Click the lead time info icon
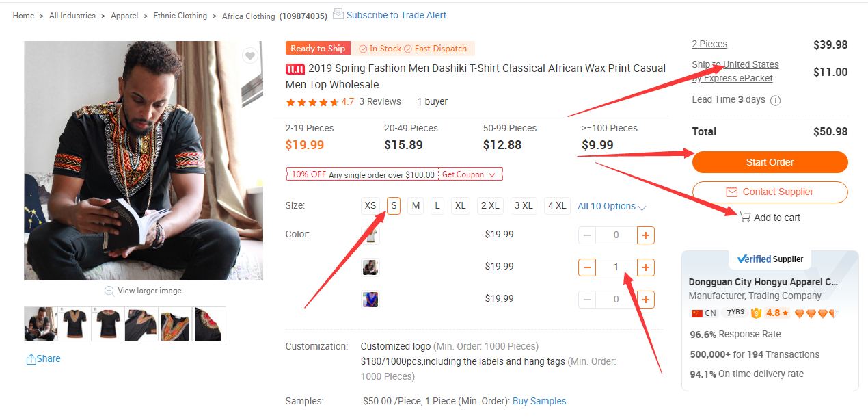868x418 pixels. click(776, 101)
